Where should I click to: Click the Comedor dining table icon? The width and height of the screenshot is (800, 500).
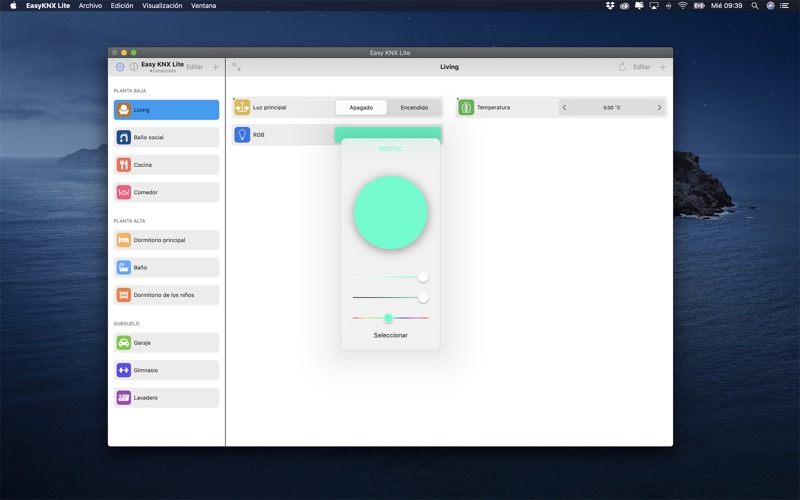pos(123,192)
